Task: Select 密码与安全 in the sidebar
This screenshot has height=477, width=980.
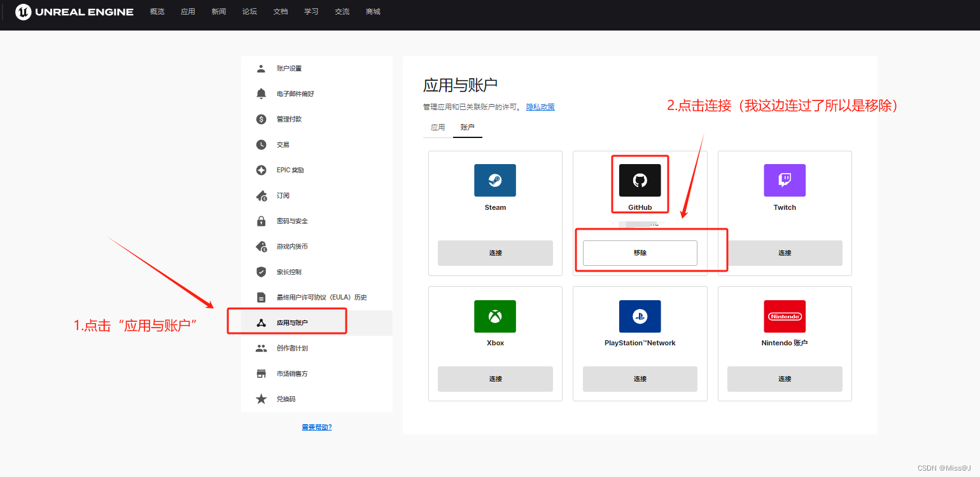Action: 317,221
